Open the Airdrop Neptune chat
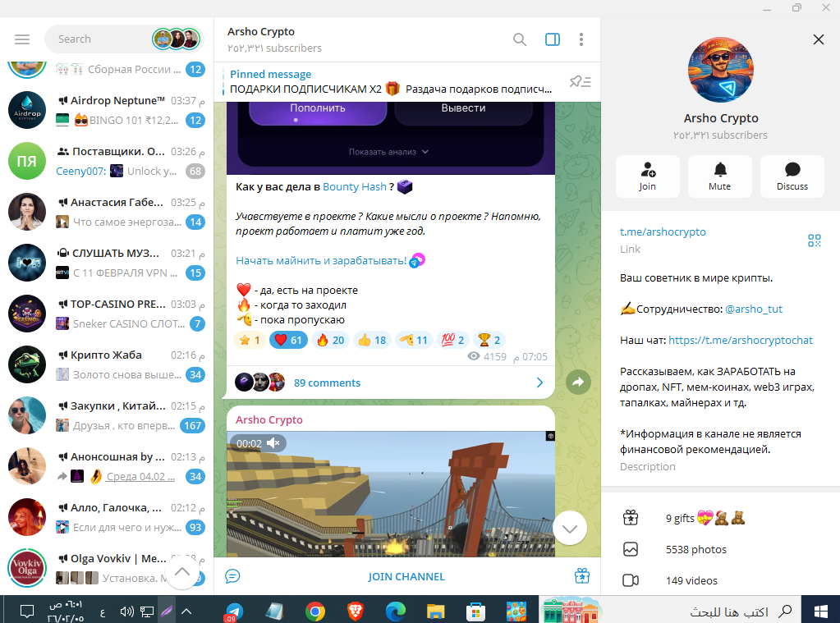The image size is (840, 623). (x=107, y=110)
